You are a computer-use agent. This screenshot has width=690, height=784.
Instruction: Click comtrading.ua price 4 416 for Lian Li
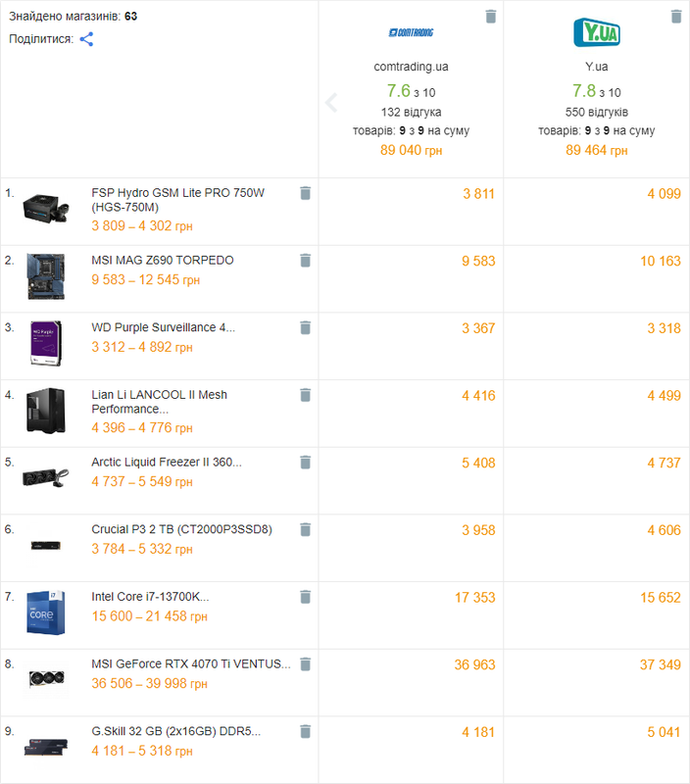(478, 396)
